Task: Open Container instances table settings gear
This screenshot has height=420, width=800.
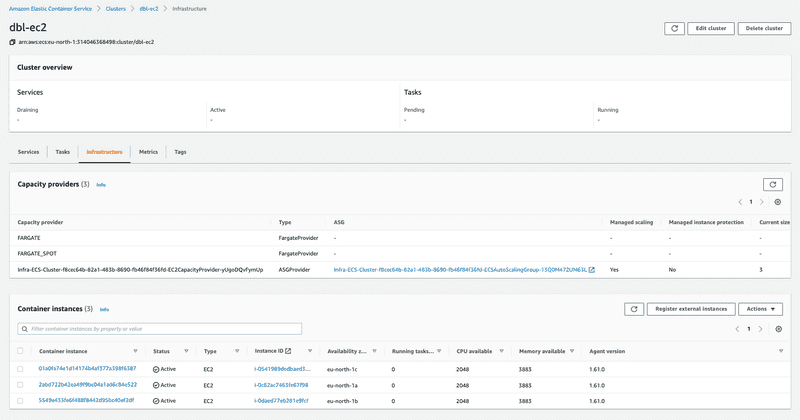Action: pyautogui.click(x=779, y=329)
